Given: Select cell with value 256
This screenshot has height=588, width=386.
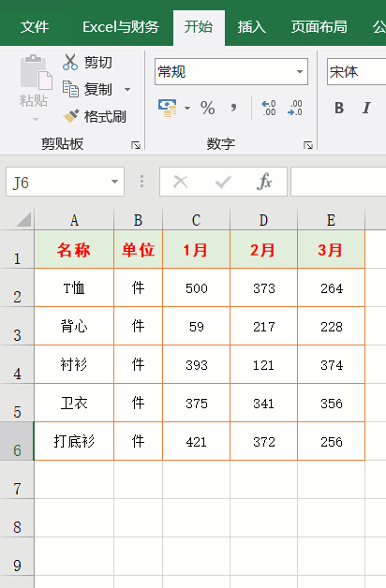Looking at the screenshot, I should (x=331, y=441).
